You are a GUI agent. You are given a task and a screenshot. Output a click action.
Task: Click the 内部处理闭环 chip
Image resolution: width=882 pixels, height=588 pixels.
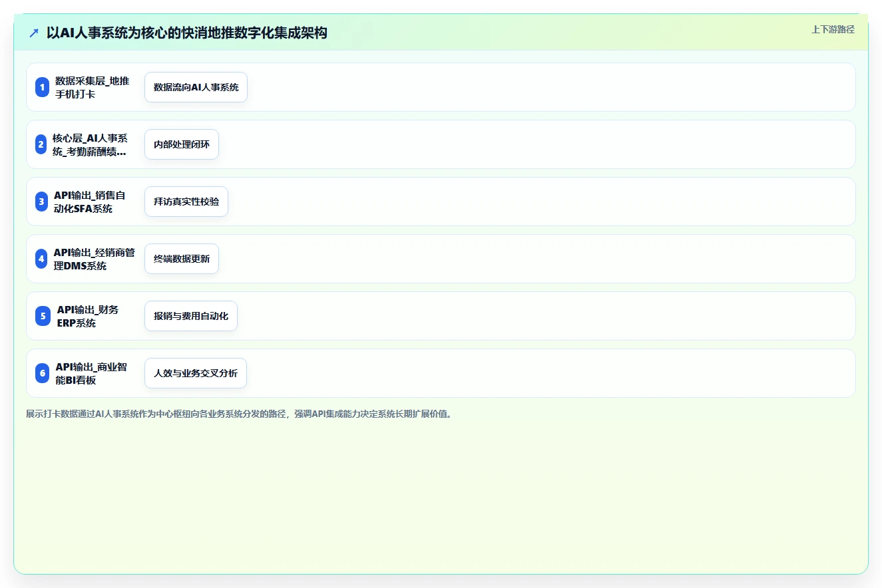coord(182,144)
